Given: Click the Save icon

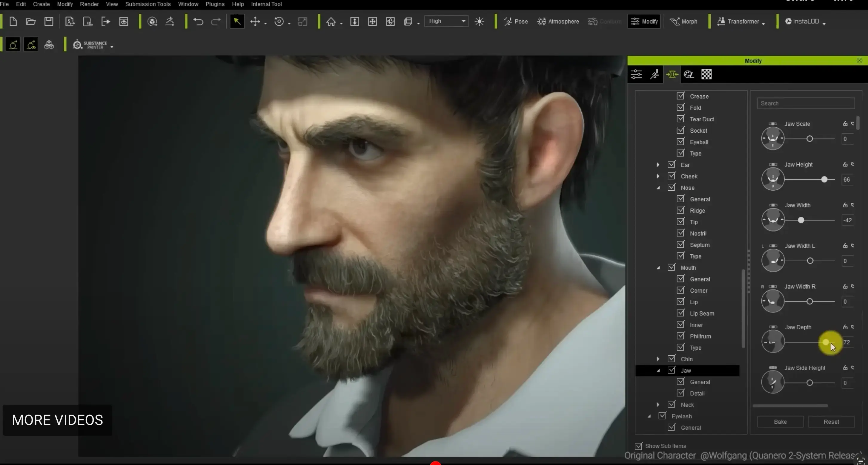Looking at the screenshot, I should [49, 21].
